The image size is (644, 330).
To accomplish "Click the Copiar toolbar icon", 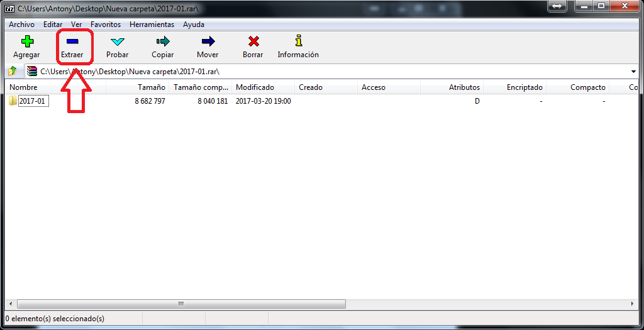I will click(163, 41).
